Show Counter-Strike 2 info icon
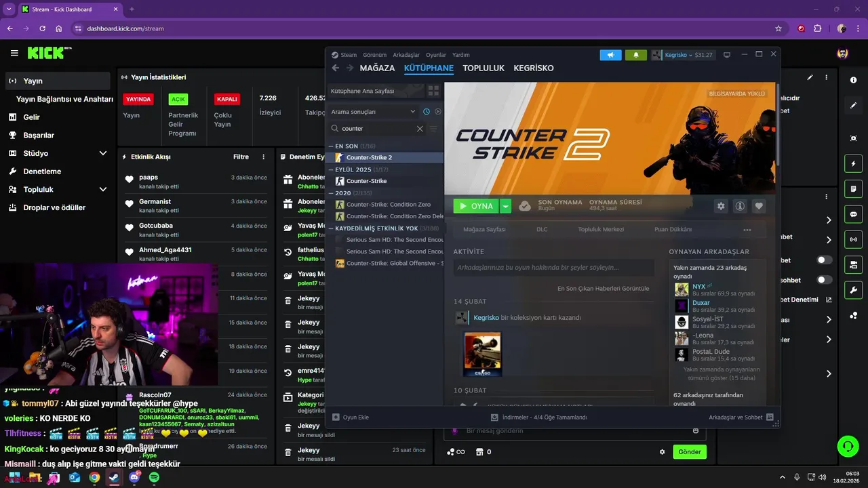Screen dimensions: 868x488 click(740, 206)
